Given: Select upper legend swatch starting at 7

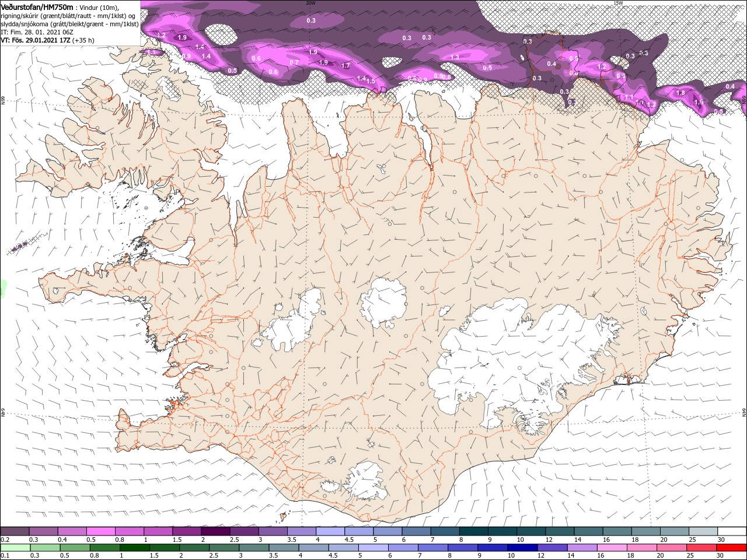Looking at the screenshot, I should pyautogui.click(x=445, y=531).
